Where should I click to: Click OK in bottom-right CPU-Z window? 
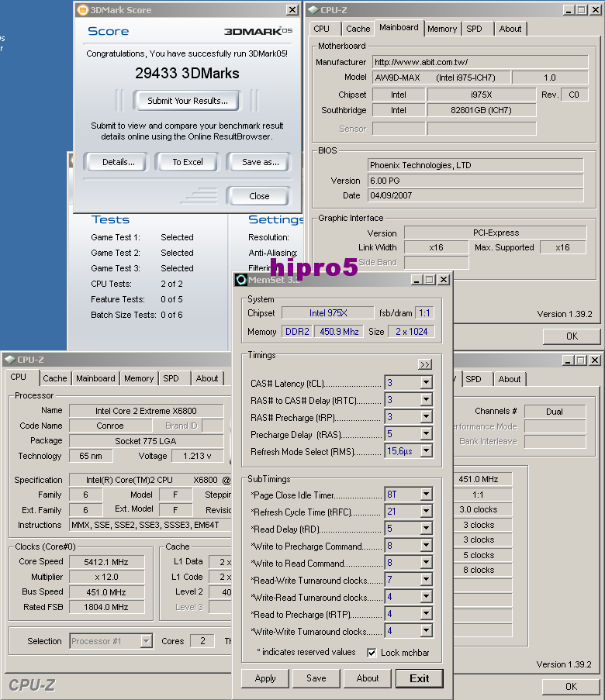(x=571, y=686)
